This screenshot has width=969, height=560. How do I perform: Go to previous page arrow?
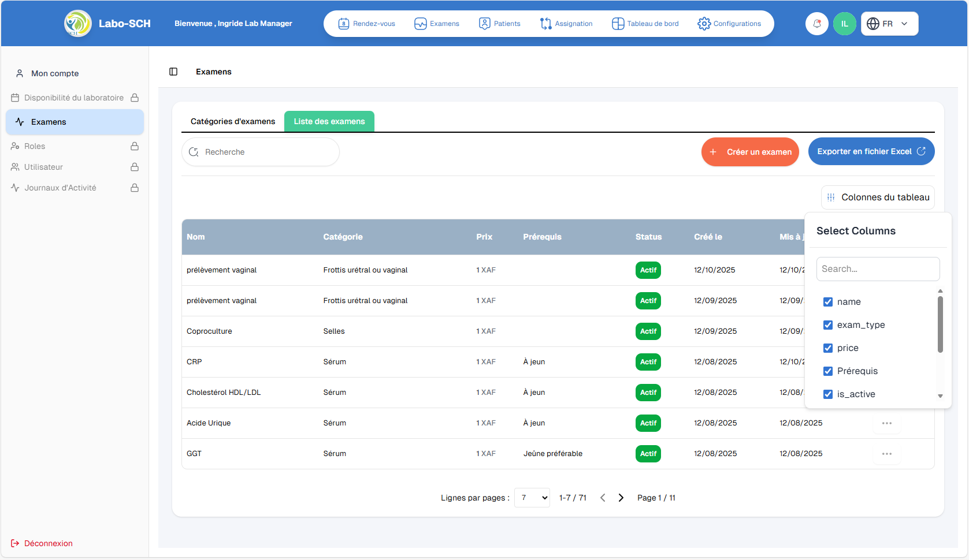pos(603,498)
